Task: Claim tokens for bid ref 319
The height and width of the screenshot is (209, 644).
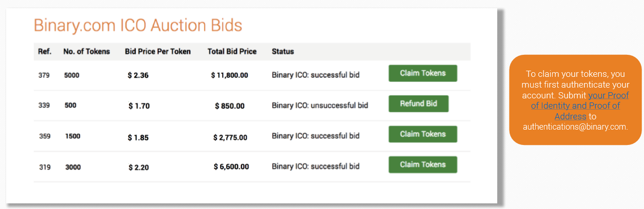Action: click(x=422, y=165)
